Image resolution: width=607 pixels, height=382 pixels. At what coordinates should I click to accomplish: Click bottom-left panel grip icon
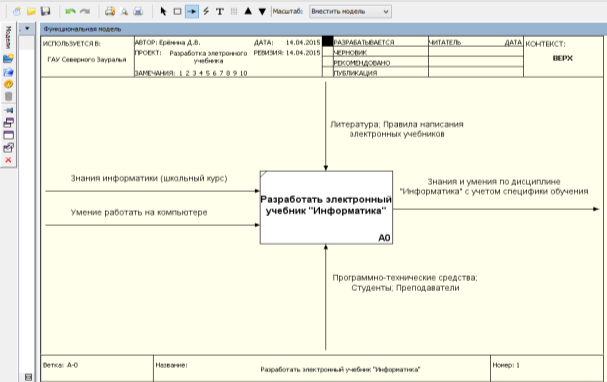click(x=28, y=377)
